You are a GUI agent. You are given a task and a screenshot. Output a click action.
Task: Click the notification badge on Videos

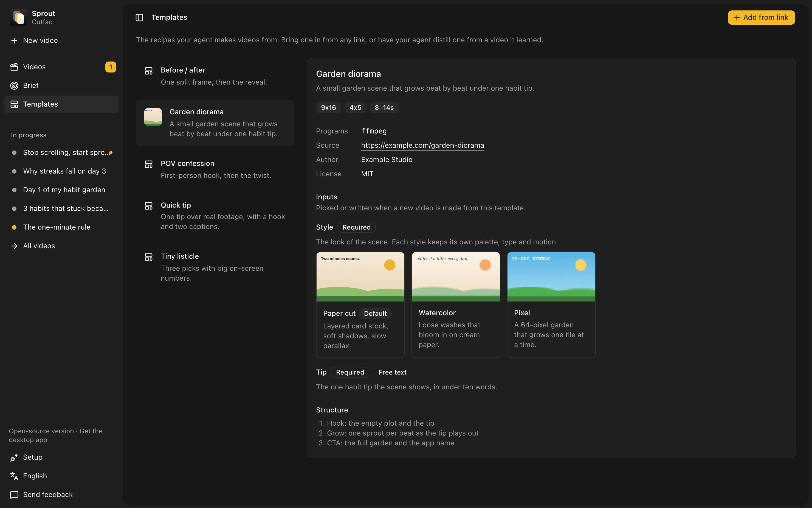point(111,67)
